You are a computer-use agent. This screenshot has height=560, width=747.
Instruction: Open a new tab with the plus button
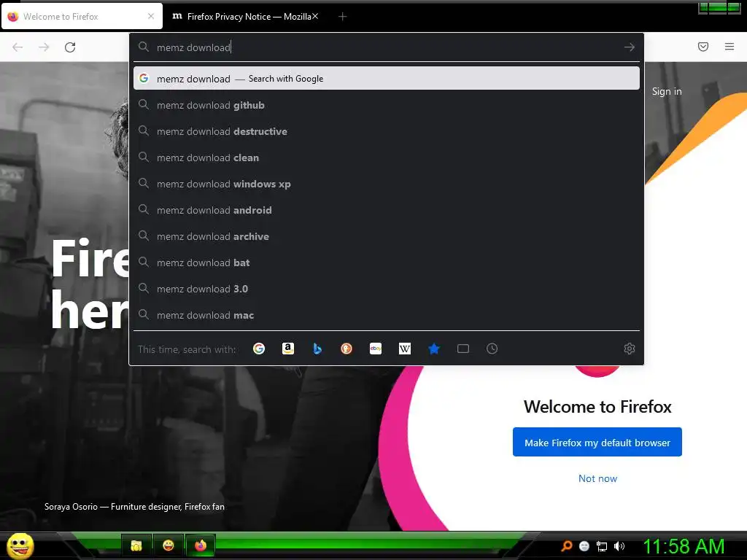click(x=342, y=17)
